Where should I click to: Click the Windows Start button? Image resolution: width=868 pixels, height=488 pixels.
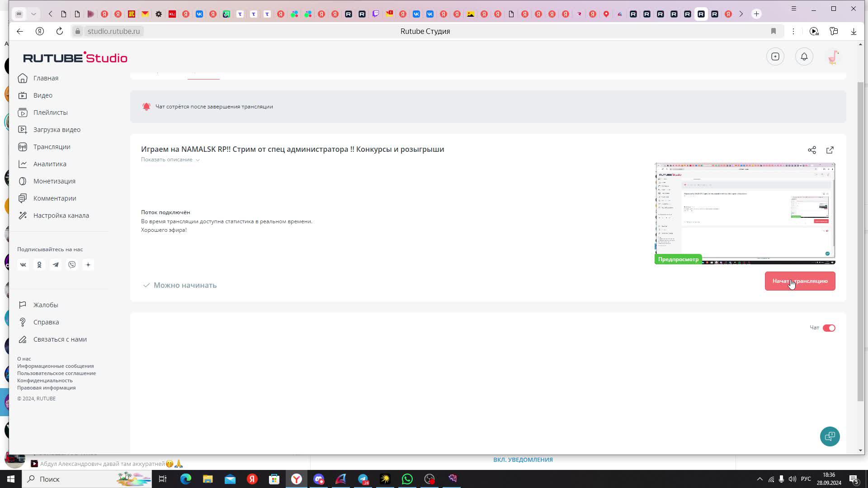pos(11,479)
